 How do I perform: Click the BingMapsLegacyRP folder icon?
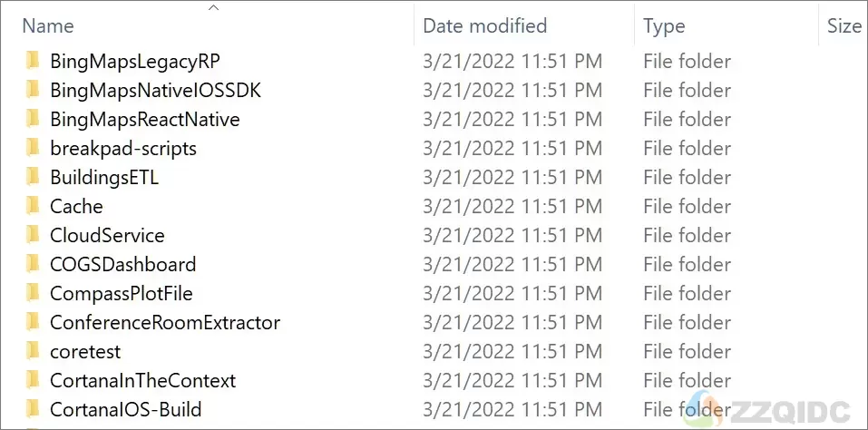coord(34,61)
